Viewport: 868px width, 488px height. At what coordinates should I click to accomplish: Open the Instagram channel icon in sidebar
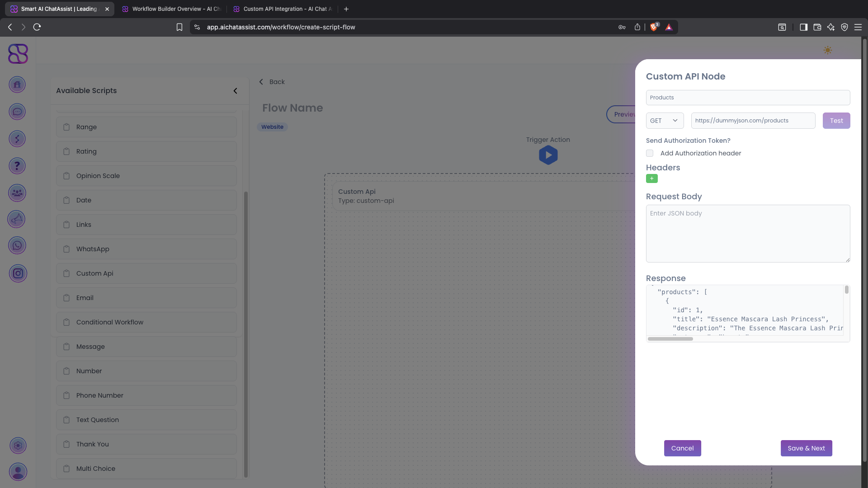click(18, 273)
